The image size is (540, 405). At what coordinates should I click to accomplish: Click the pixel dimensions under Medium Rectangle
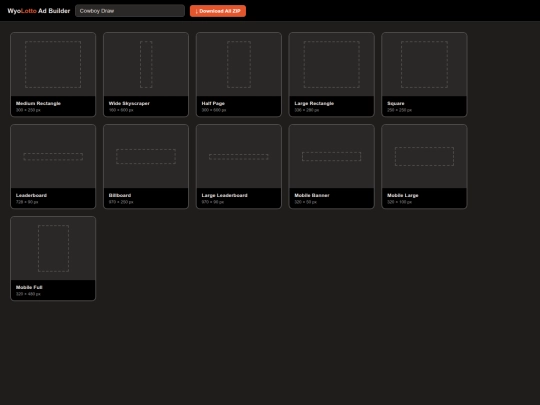(x=28, y=110)
